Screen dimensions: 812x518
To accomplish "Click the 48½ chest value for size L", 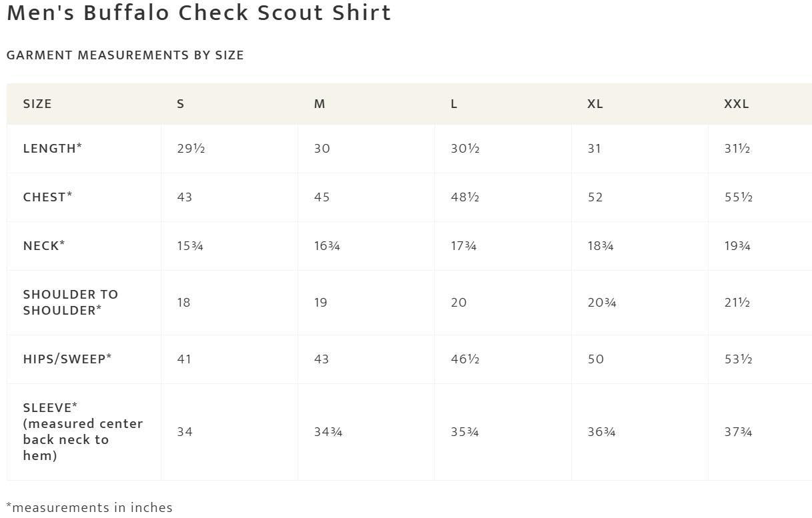I will pyautogui.click(x=465, y=197).
